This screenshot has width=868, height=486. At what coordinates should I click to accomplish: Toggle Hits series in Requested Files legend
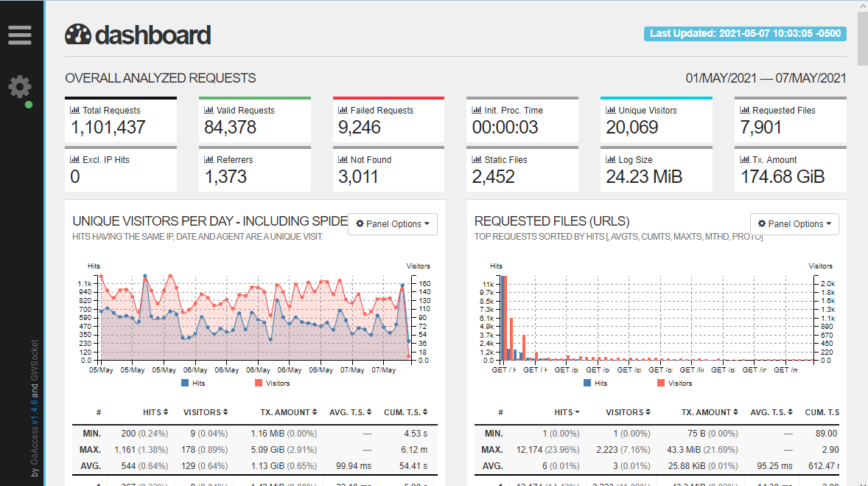[595, 383]
